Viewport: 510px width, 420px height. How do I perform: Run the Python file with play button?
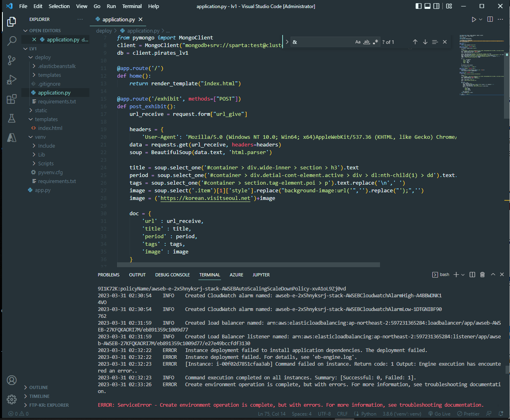coord(474,19)
